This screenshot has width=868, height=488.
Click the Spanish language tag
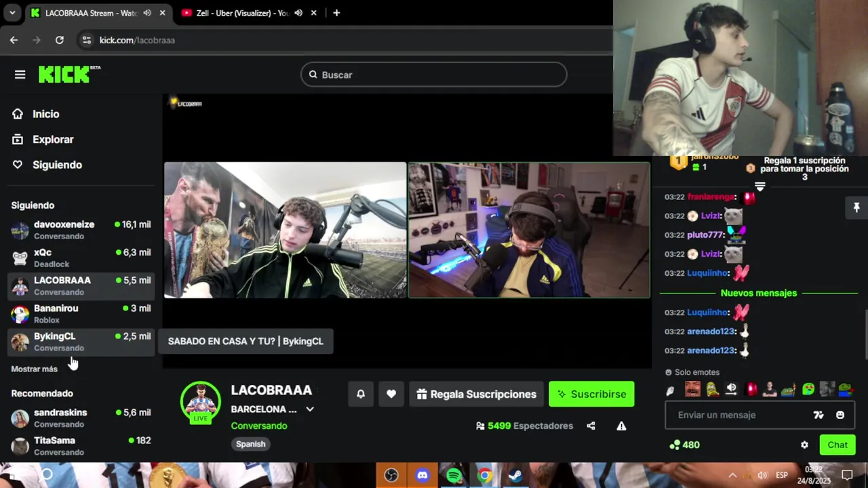251,444
